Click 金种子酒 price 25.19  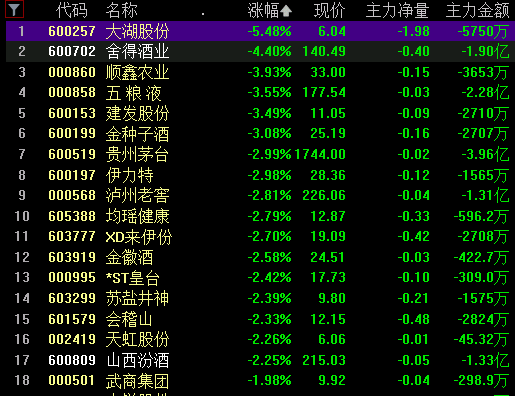point(328,134)
